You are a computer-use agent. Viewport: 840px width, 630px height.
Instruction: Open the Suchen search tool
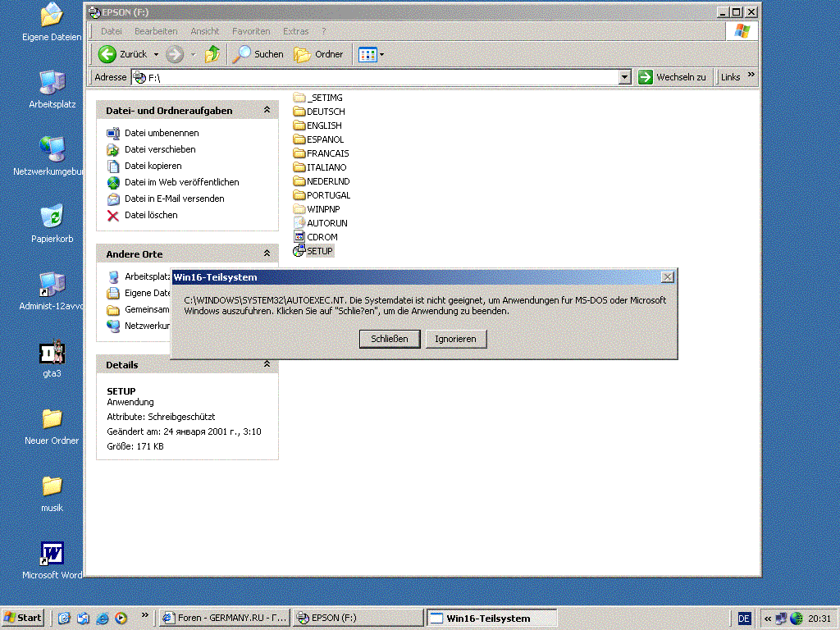[258, 54]
